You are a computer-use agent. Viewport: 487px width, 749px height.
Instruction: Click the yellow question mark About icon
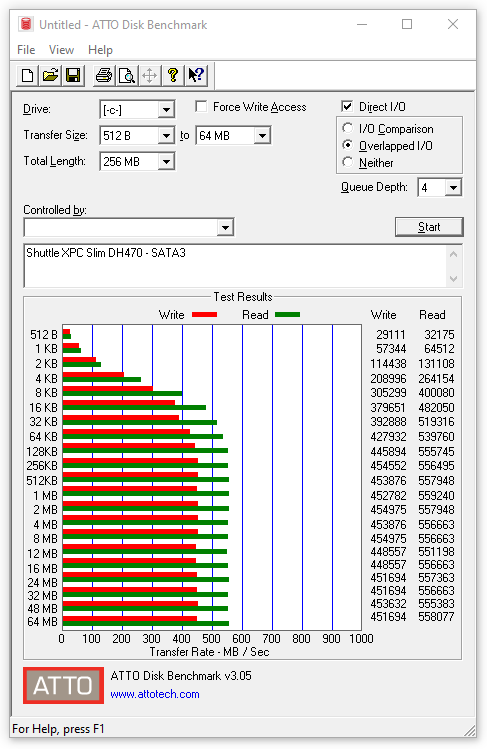(x=173, y=75)
